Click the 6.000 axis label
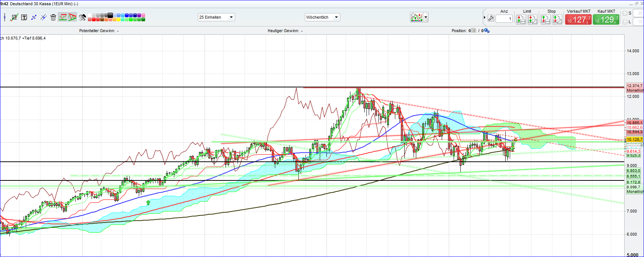 (x=632, y=234)
